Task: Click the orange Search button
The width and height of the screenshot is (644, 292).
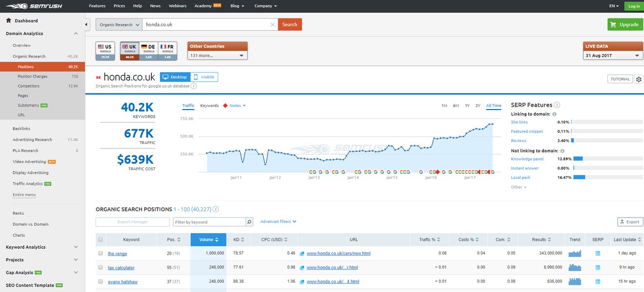Action: click(x=290, y=24)
